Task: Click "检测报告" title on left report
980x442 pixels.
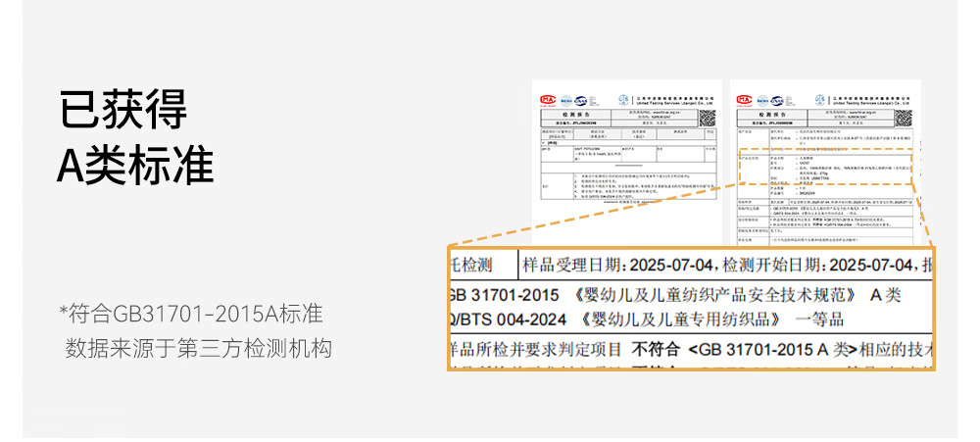Action: 575,115
